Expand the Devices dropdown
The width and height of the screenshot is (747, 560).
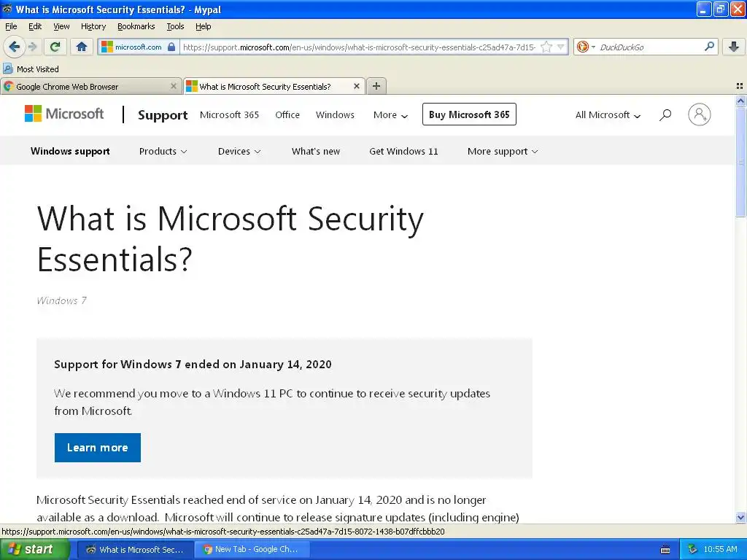(239, 152)
